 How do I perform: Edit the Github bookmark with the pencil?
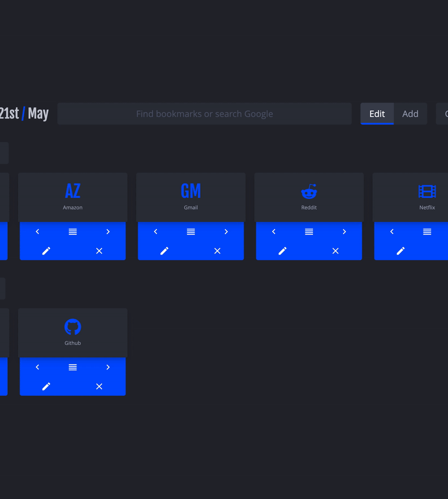coord(46,386)
